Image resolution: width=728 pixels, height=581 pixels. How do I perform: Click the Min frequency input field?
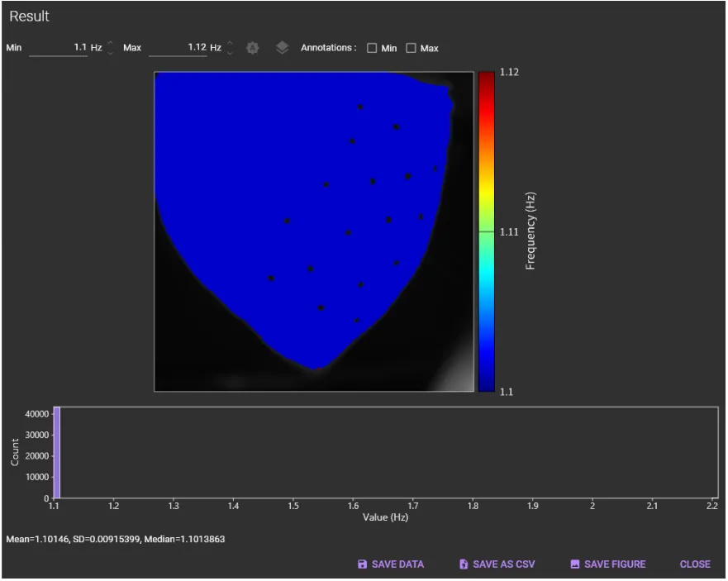pyautogui.click(x=58, y=48)
